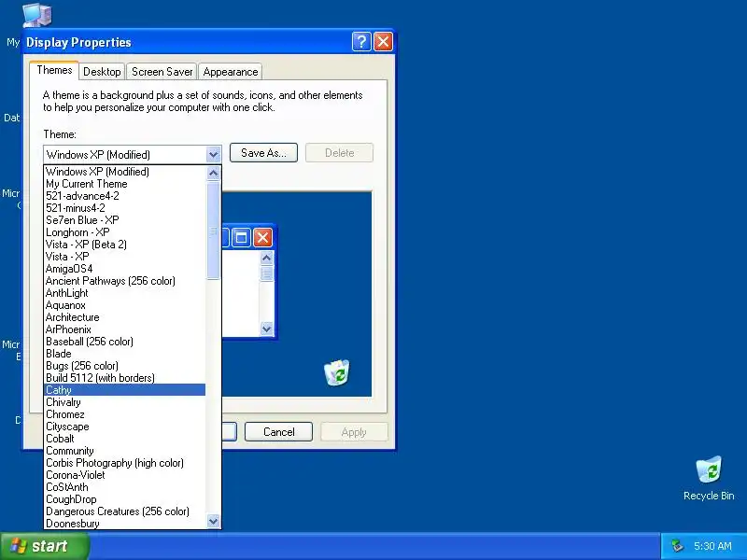Choose the Cobalt theme
The height and width of the screenshot is (560, 747).
tap(125, 439)
